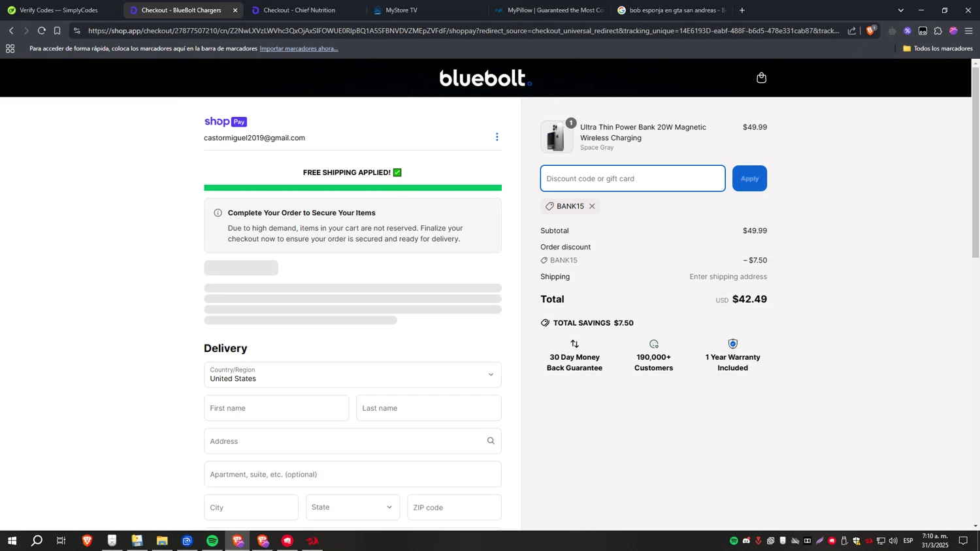Click the ZIP code field
The image size is (980, 551).
(454, 507)
